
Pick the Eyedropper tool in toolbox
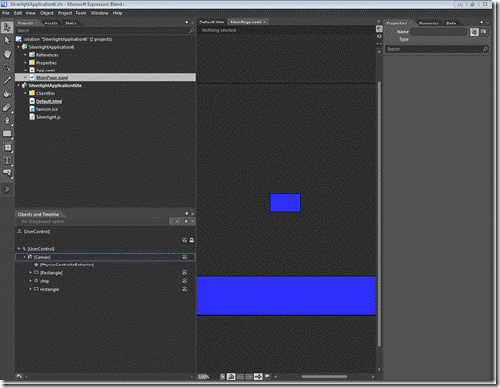7,81
